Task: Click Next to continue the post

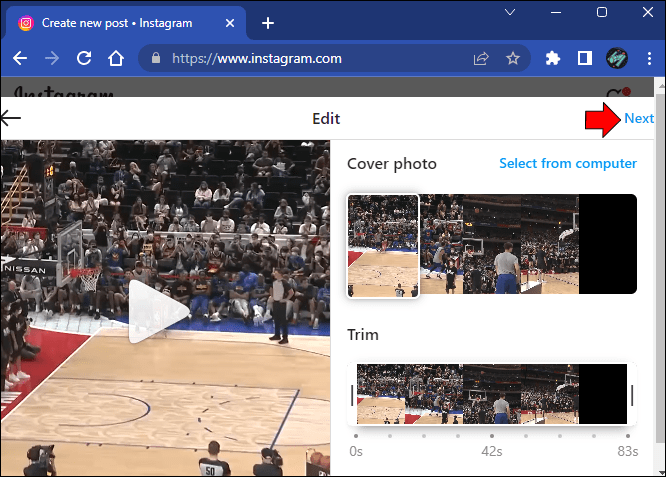Action: (x=639, y=119)
